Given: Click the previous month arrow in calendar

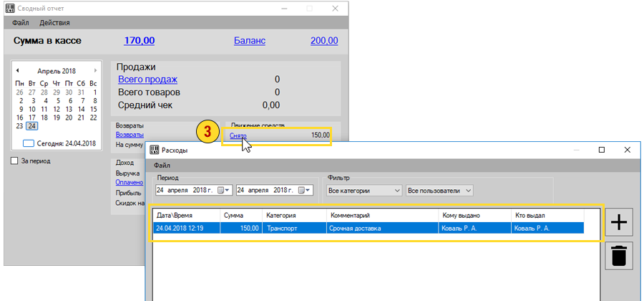Looking at the screenshot, I should pyautogui.click(x=18, y=71).
